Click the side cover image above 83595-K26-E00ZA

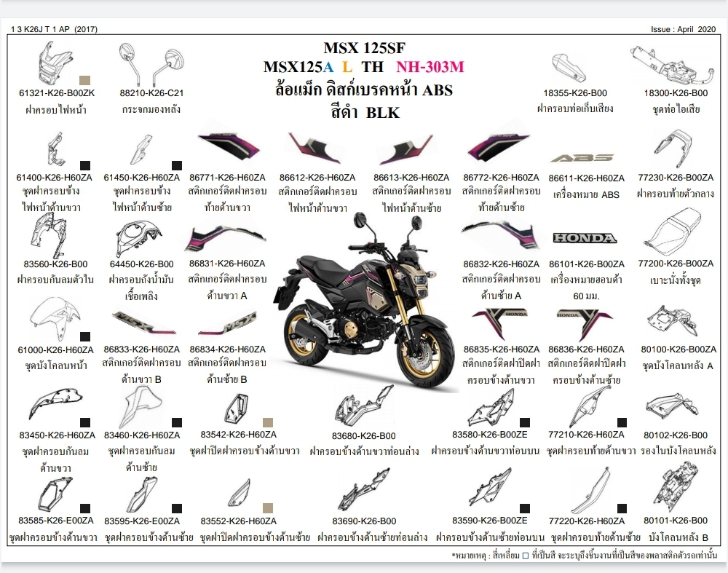pyautogui.click(x=142, y=495)
